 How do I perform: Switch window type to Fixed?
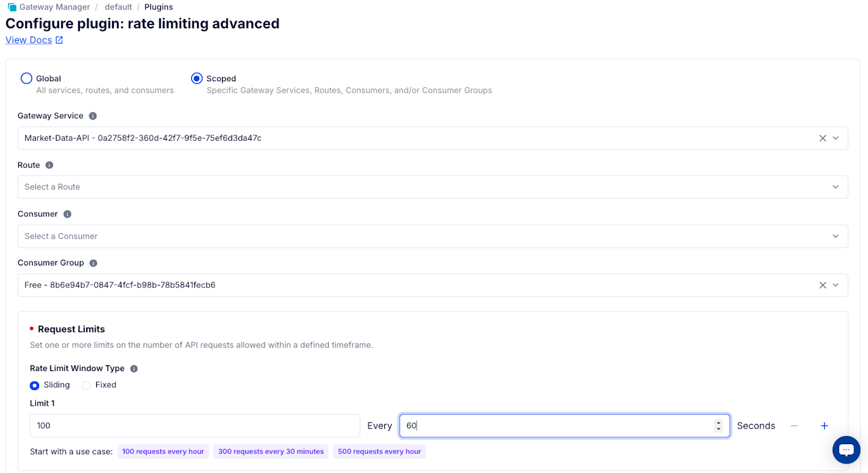(x=86, y=385)
